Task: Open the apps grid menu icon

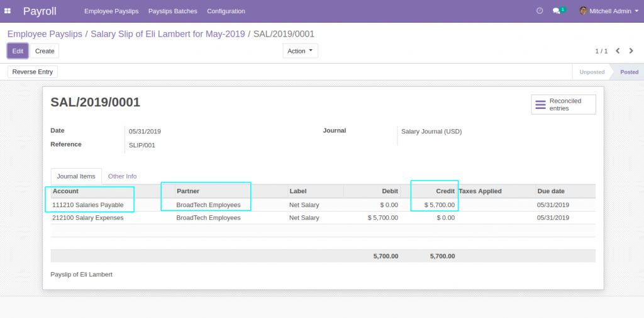Action: pyautogui.click(x=8, y=11)
